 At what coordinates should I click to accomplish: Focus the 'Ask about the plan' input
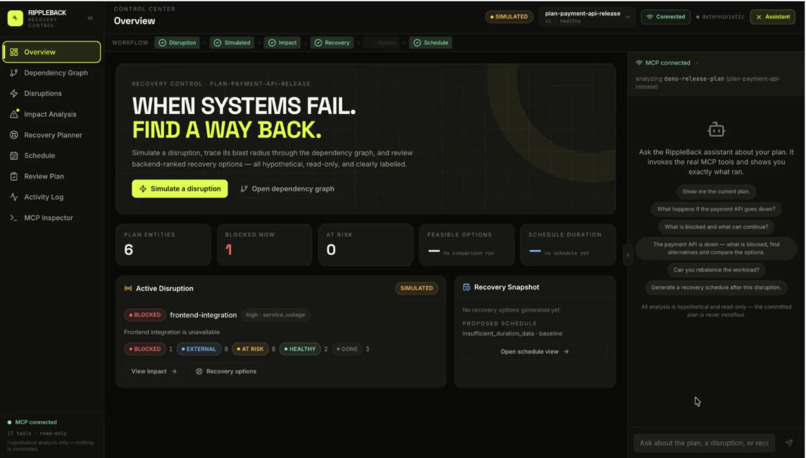coord(704,443)
